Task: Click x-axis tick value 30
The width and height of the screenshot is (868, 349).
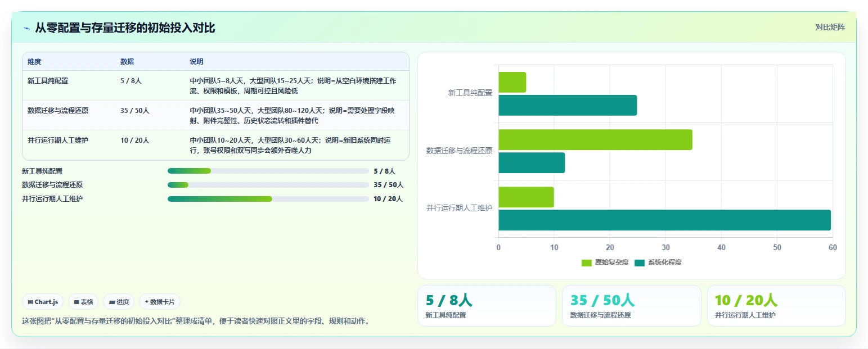Action: (x=665, y=247)
